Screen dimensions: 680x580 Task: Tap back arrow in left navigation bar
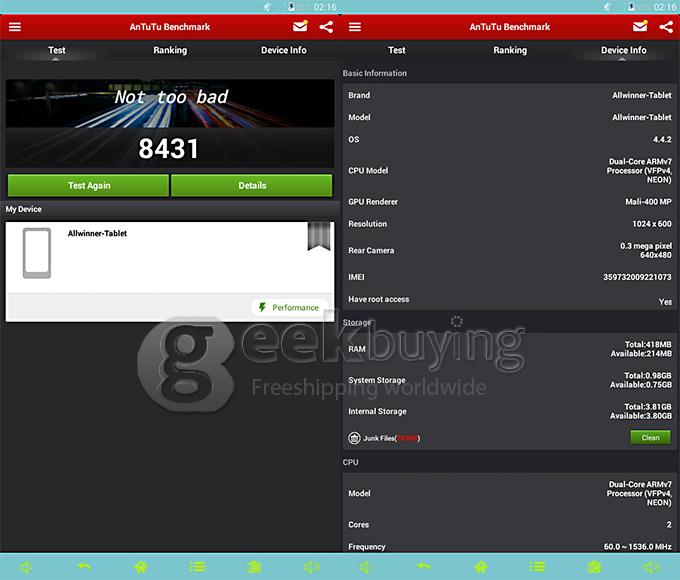tap(84, 566)
